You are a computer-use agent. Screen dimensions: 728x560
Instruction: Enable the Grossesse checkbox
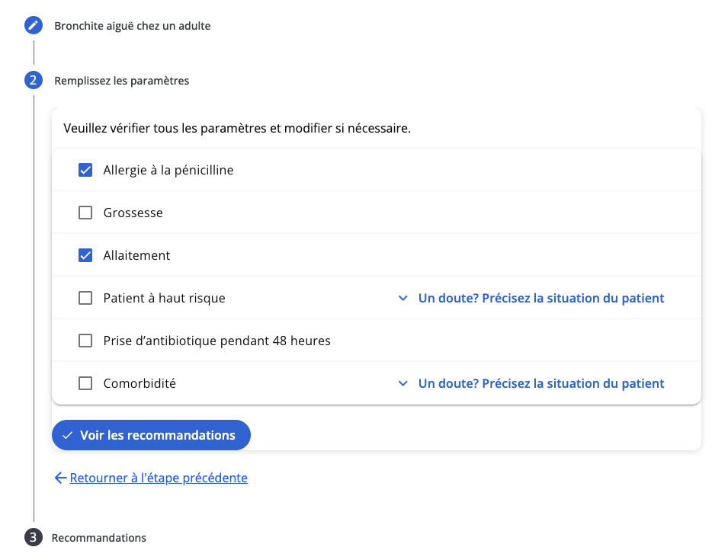pyautogui.click(x=85, y=213)
